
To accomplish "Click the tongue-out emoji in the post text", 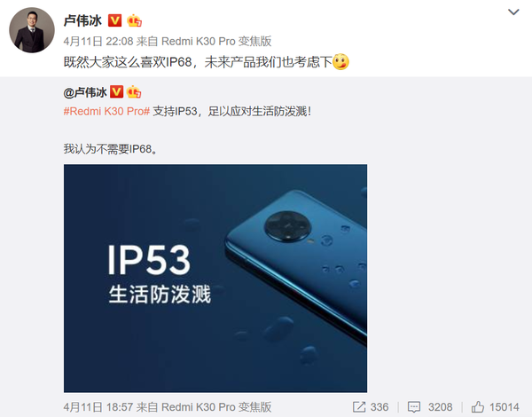I will point(340,62).
